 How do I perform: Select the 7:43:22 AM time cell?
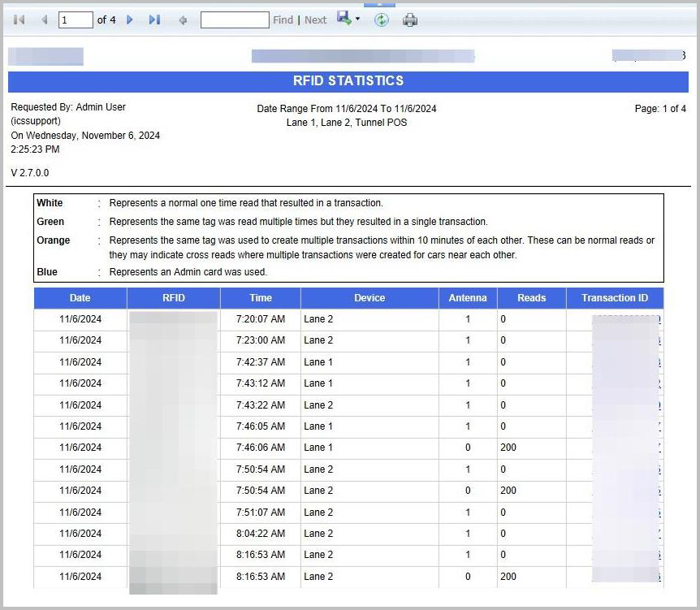[x=261, y=405]
